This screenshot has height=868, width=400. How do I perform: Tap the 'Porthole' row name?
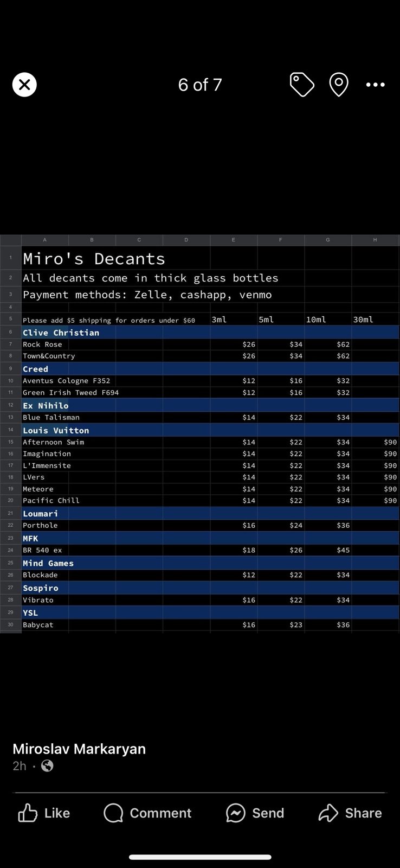point(40,525)
